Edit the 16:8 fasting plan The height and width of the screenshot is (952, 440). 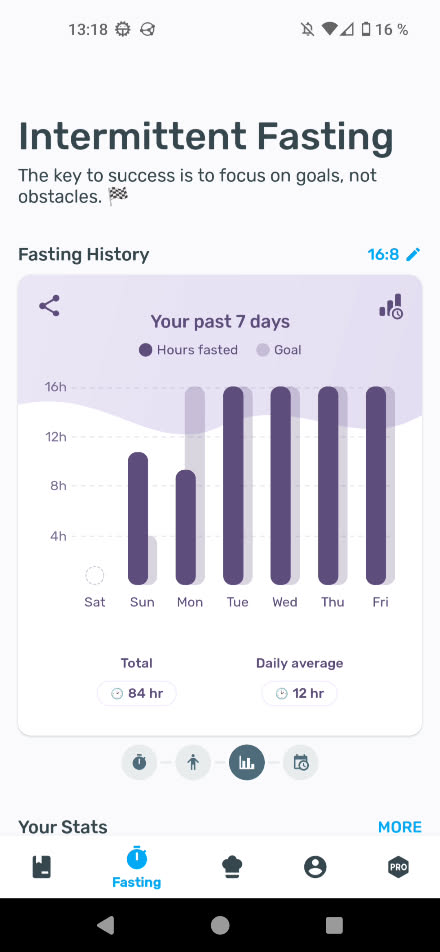(413, 254)
